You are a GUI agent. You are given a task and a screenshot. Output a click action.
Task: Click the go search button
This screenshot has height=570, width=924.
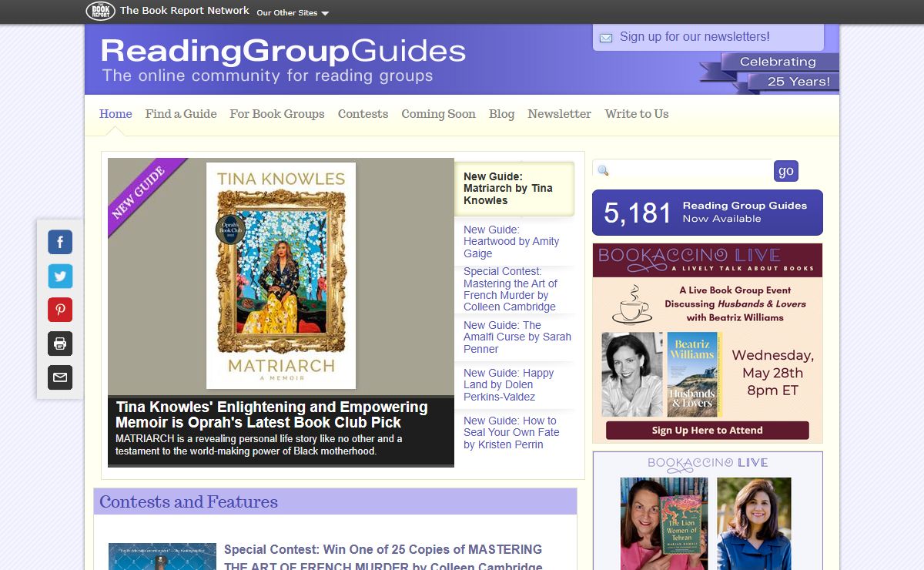point(786,171)
